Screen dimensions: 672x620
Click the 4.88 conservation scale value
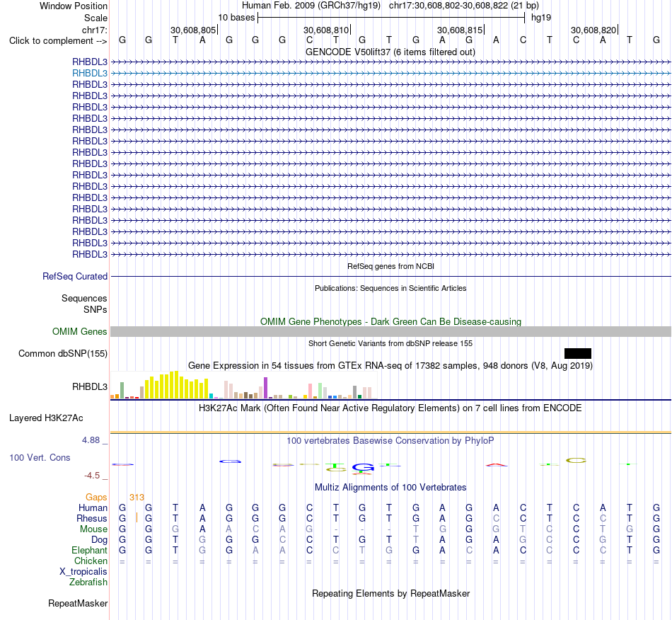(91, 440)
